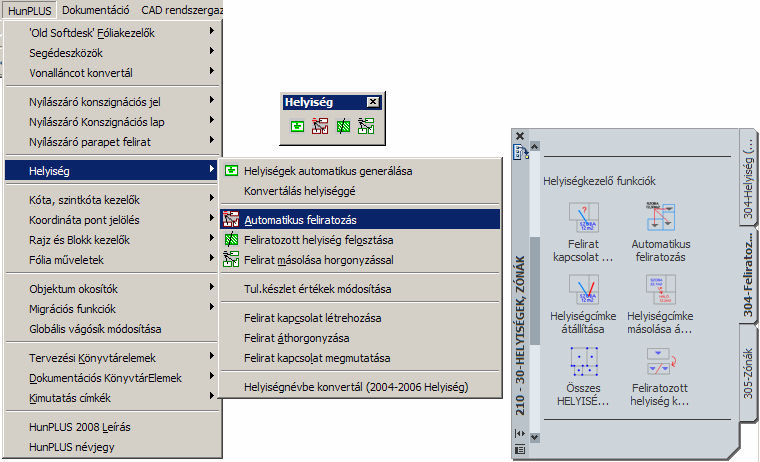The image size is (760, 462).
Task: Click the red Automatikus feliratozás icon in Helyiség toolbar
Action: (320, 126)
